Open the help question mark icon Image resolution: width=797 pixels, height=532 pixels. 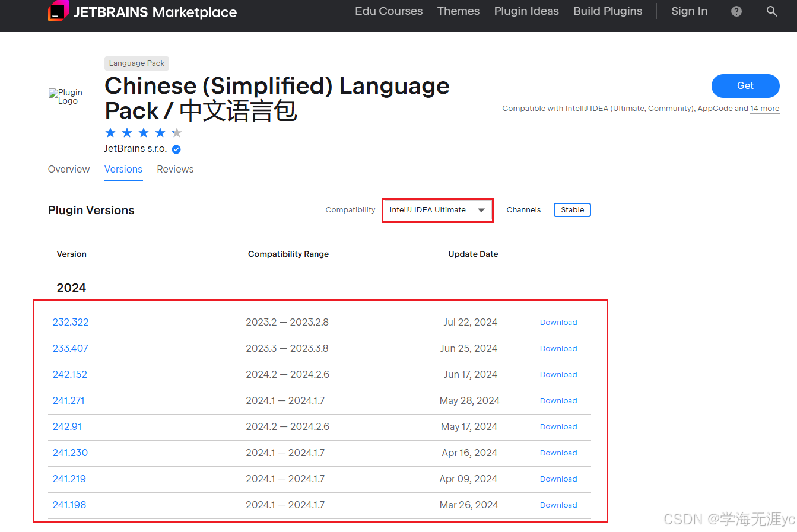(x=736, y=11)
